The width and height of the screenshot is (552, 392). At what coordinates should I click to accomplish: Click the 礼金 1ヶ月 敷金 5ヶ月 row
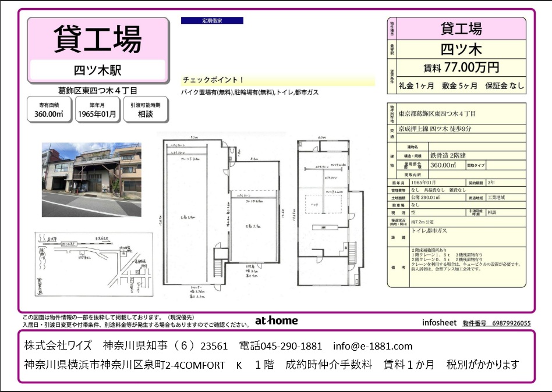[461, 85]
